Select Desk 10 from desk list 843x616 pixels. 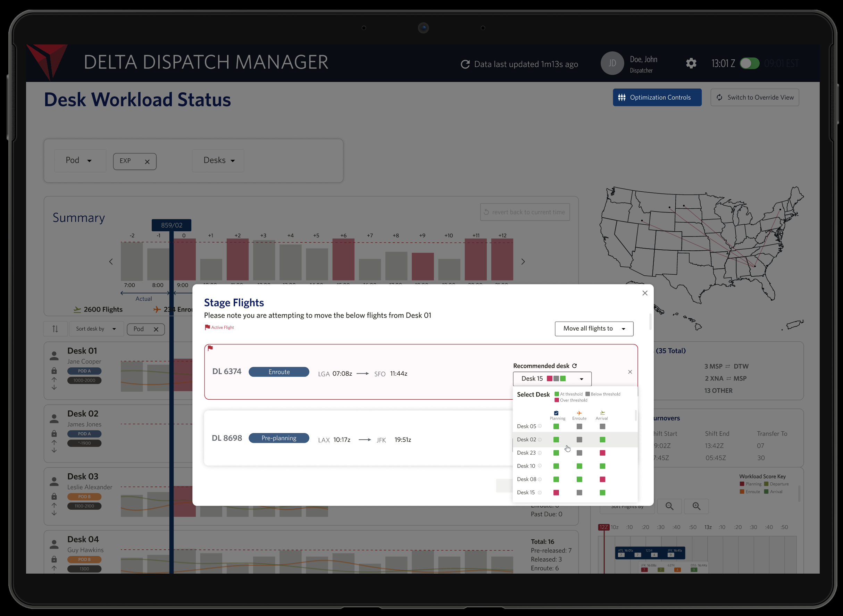(526, 466)
